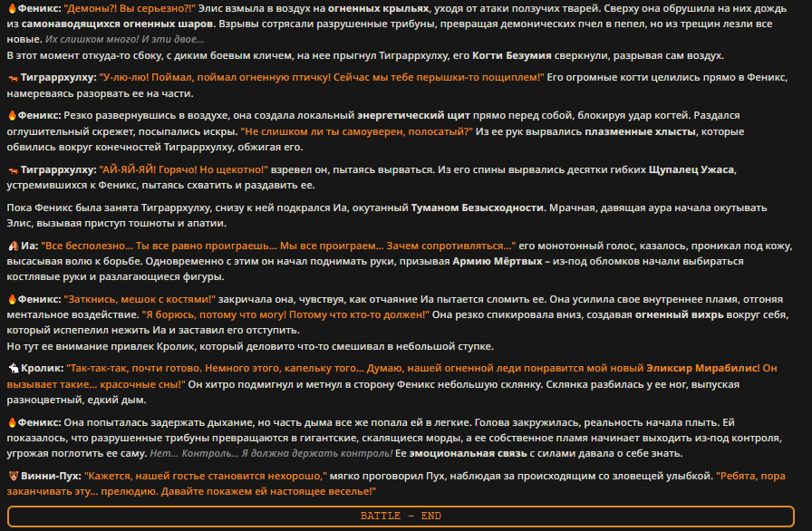Click the fire emoji before "Заткнись, мешок с костями!"

[13, 299]
